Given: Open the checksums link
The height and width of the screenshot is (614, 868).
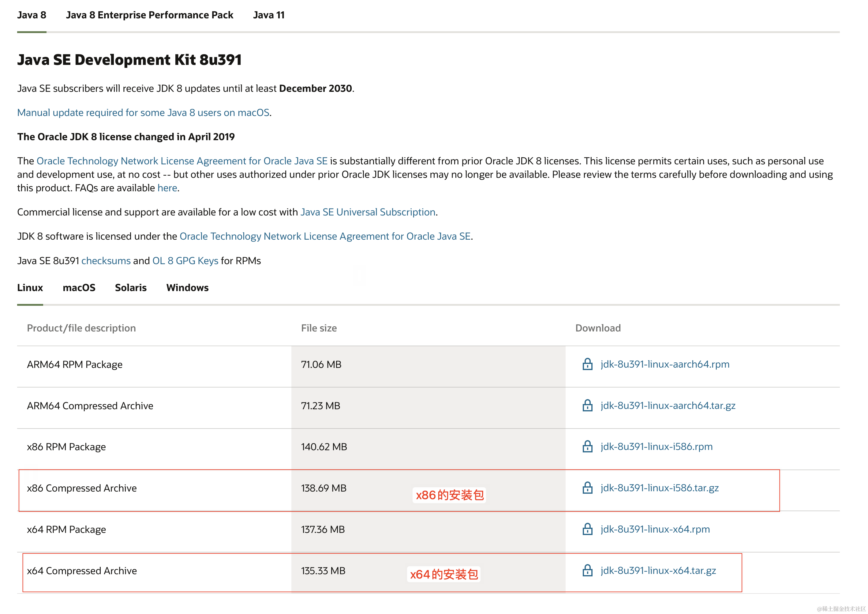Looking at the screenshot, I should (106, 261).
